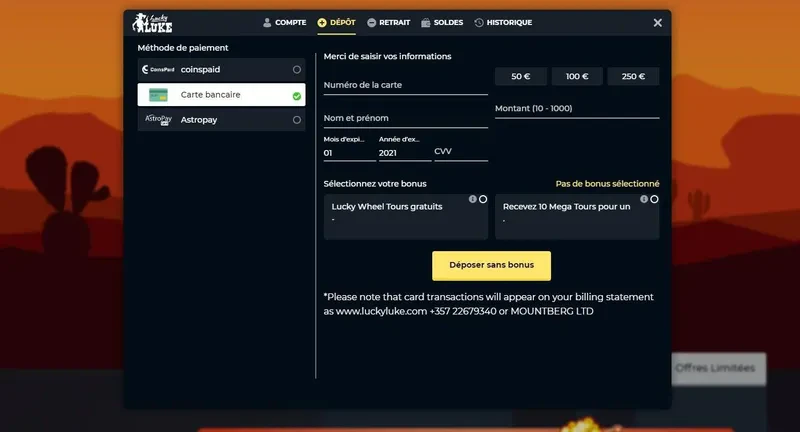
Task: Click the Nom et prénom field
Action: point(406,118)
